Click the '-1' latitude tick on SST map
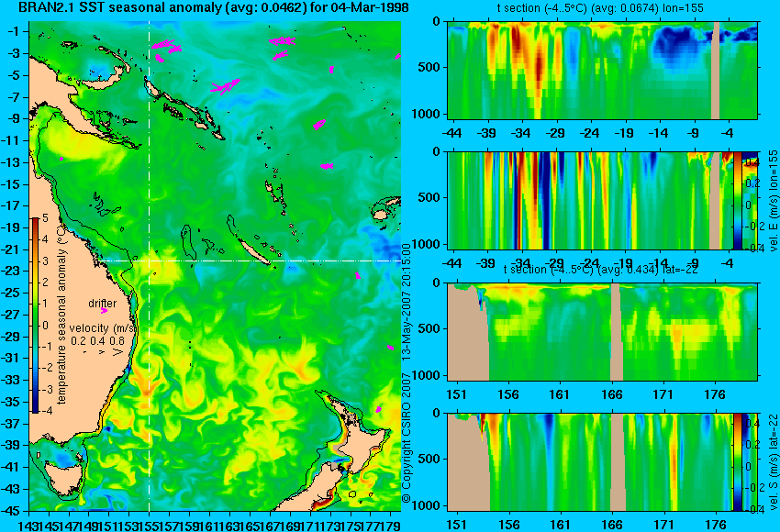The width and height of the screenshot is (780, 532). point(13,31)
